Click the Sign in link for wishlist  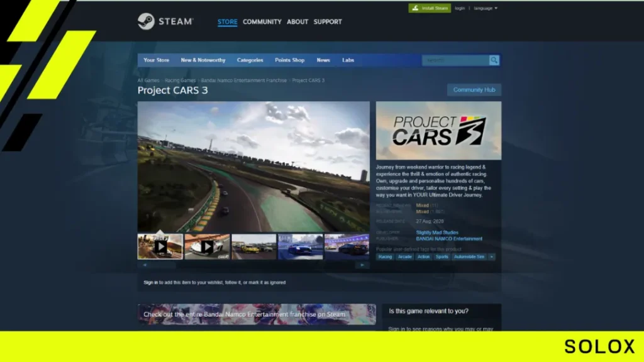(150, 282)
